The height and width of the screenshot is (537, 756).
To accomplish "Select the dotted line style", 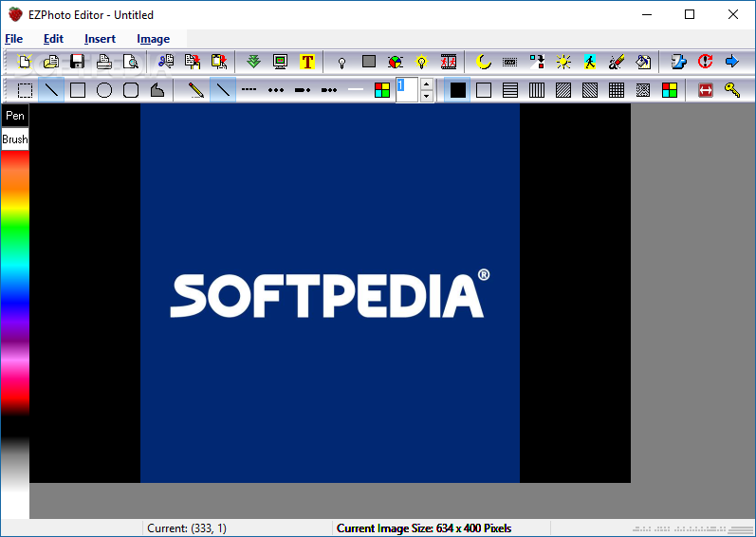I will click(276, 90).
